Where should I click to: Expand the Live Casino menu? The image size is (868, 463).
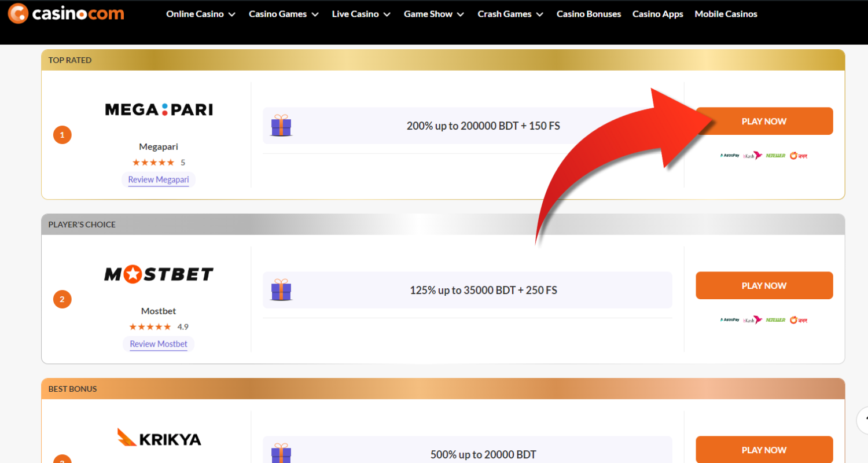361,14
